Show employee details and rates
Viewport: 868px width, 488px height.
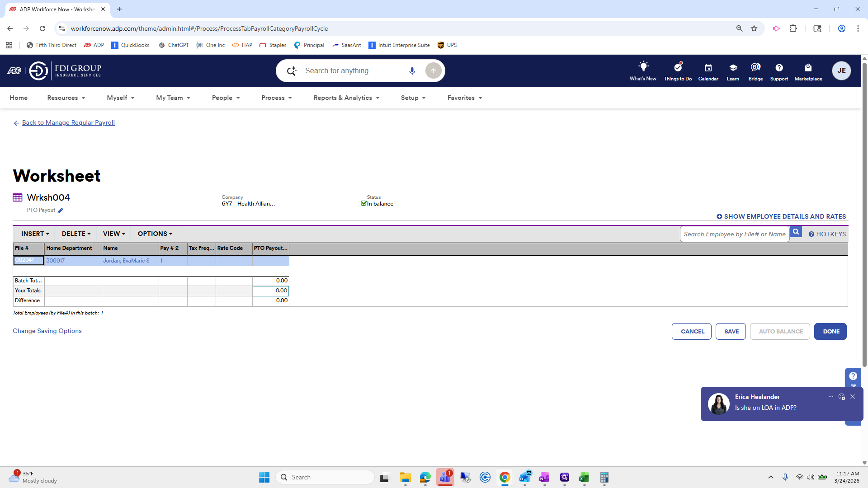[781, 216]
